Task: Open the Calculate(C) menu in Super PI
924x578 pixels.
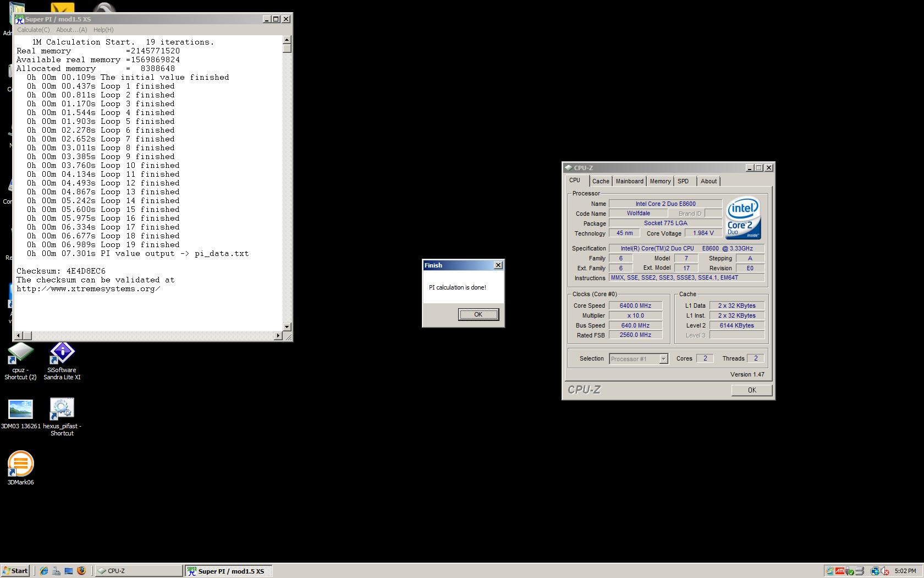Action: tap(34, 30)
